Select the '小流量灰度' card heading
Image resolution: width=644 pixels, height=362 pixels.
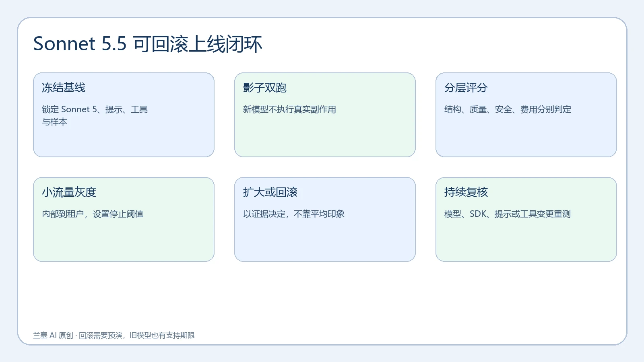point(69,192)
